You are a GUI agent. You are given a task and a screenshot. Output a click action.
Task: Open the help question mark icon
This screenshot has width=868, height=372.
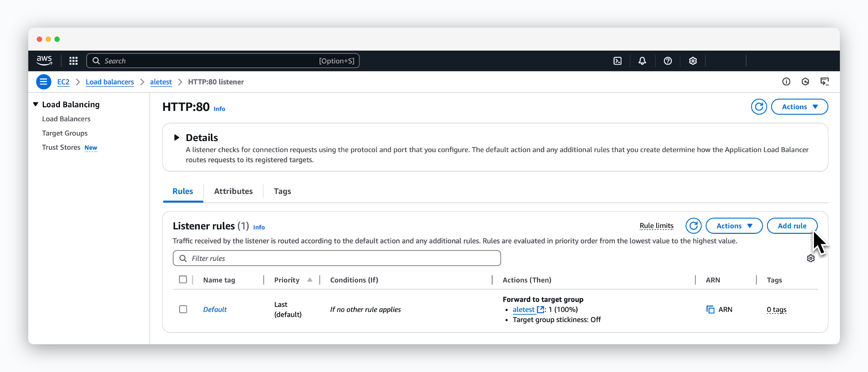pos(668,61)
